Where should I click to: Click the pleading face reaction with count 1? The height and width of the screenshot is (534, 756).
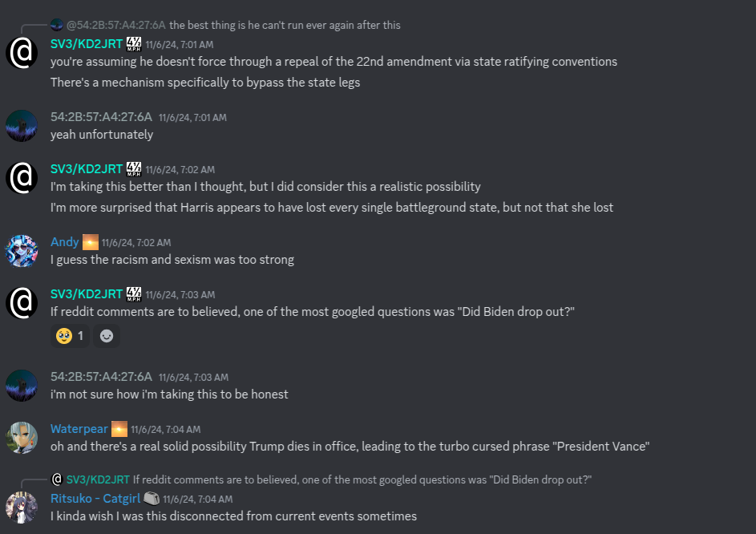[70, 336]
